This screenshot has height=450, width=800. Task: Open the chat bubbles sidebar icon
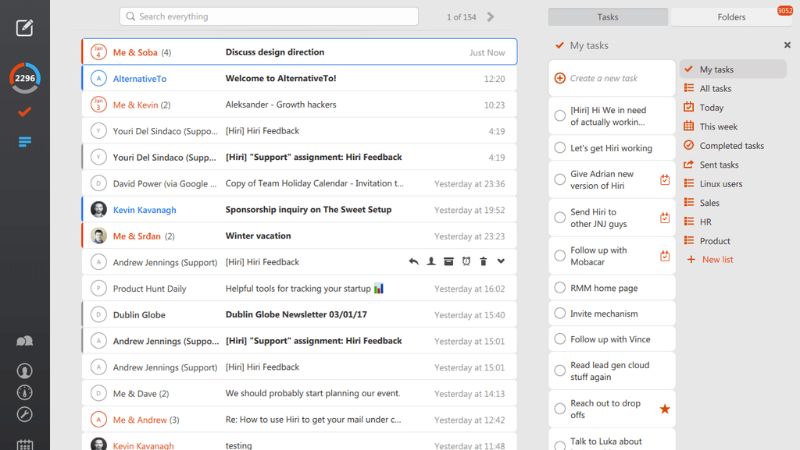(x=24, y=341)
